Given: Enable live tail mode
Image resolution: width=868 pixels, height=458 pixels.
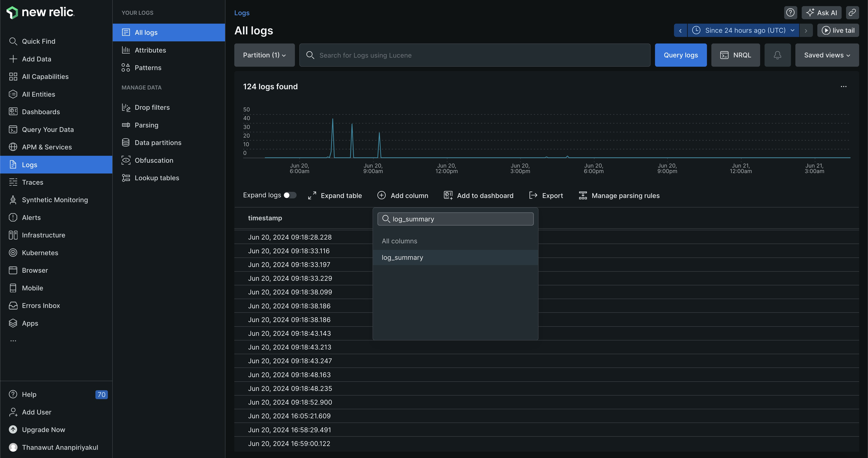Looking at the screenshot, I should pyautogui.click(x=838, y=30).
